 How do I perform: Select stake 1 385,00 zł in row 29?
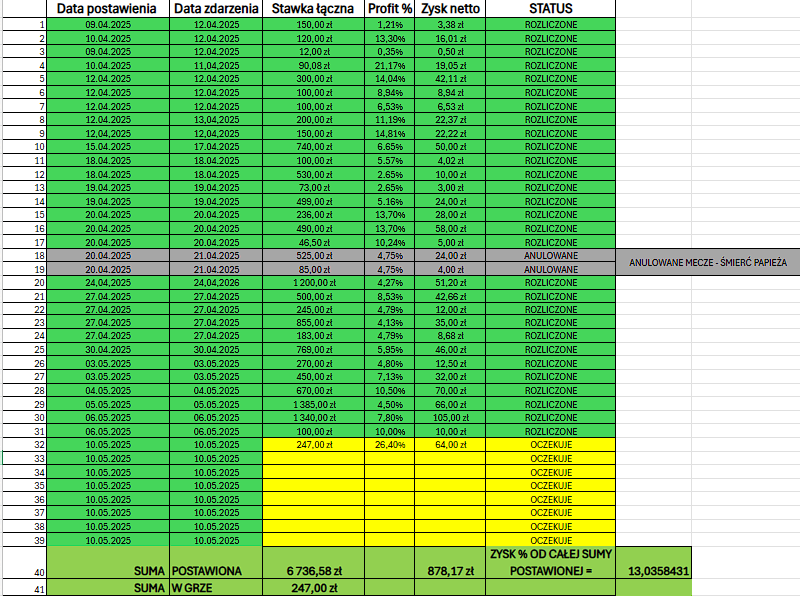point(313,404)
